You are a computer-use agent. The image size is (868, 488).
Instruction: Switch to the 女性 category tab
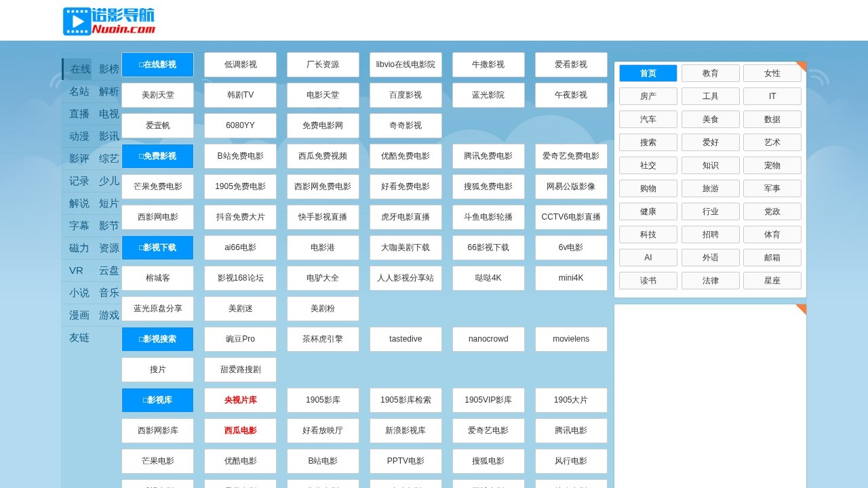pyautogui.click(x=772, y=73)
